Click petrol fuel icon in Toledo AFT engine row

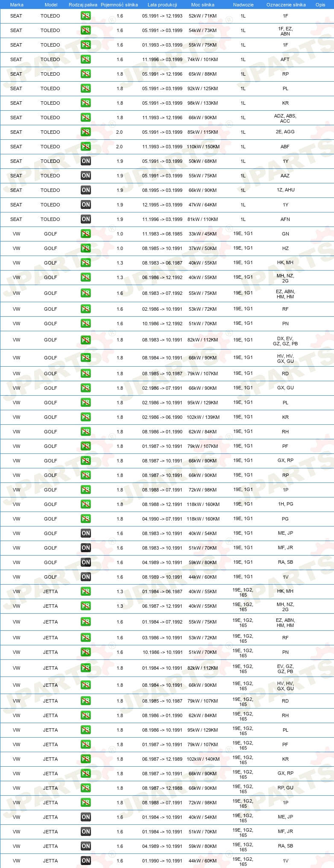[x=85, y=59]
